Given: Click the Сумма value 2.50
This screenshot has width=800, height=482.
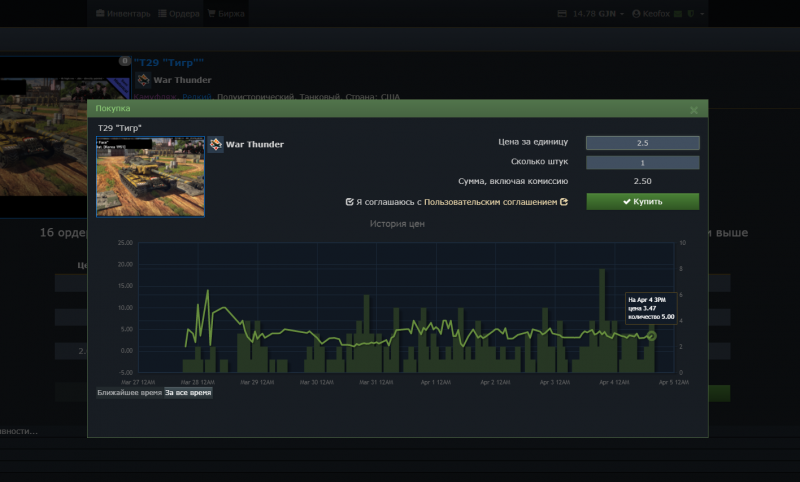Looking at the screenshot, I should tap(642, 182).
